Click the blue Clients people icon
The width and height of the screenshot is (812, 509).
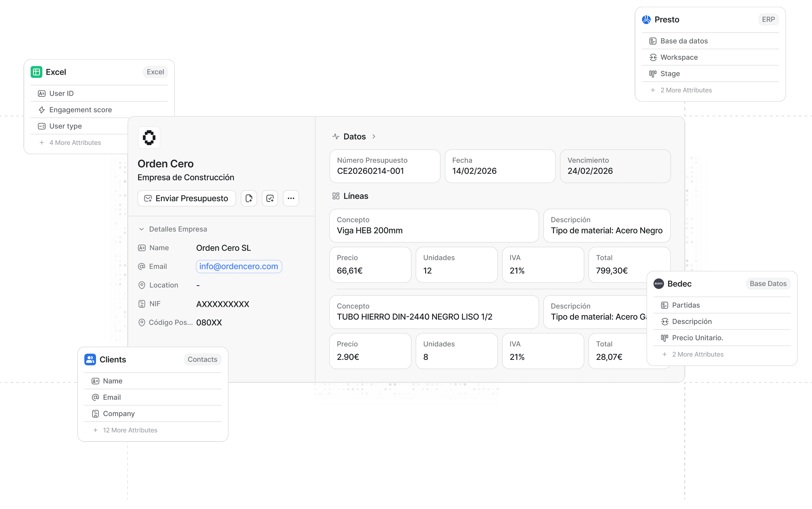coord(90,359)
